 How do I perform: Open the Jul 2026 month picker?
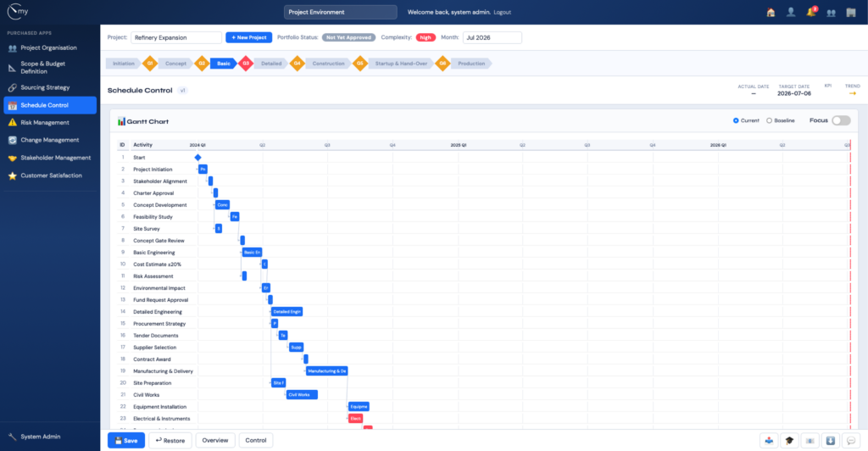[x=492, y=37]
